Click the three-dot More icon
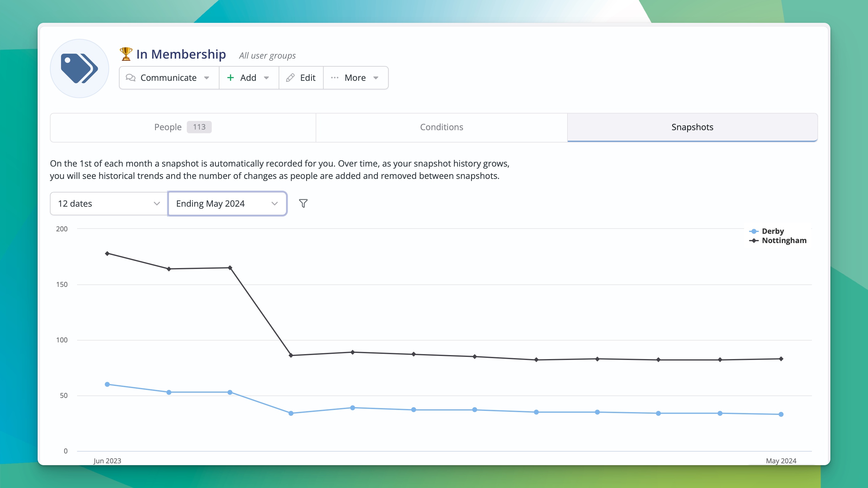The height and width of the screenshot is (488, 868). click(x=334, y=78)
